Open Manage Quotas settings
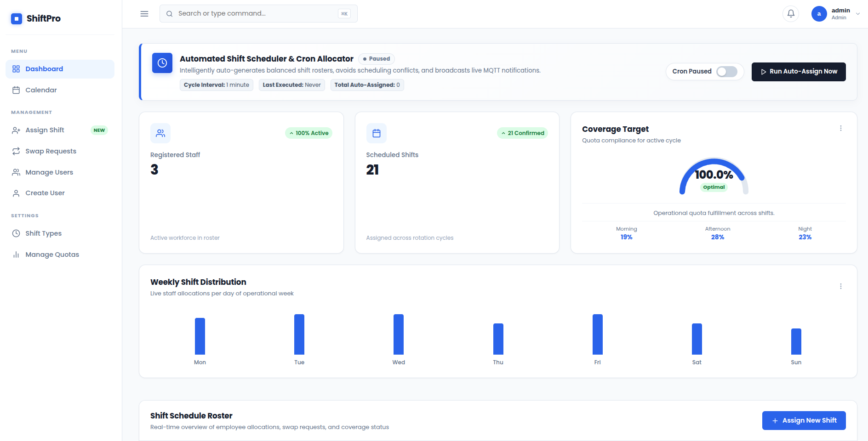 [x=60, y=254]
